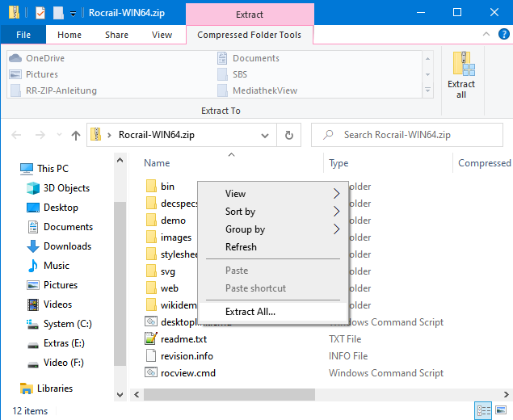Choose Extract All... from context menu
The height and width of the screenshot is (420, 513).
pos(250,312)
